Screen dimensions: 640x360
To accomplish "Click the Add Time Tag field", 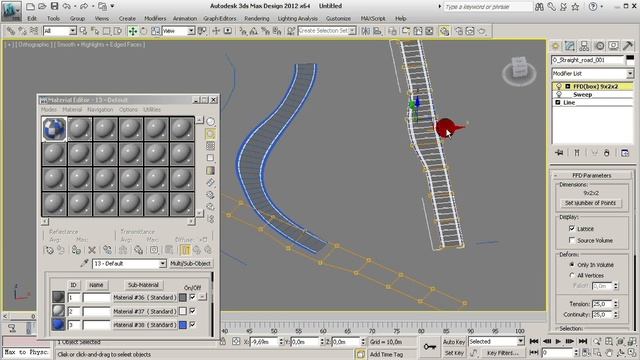I will [386, 354].
